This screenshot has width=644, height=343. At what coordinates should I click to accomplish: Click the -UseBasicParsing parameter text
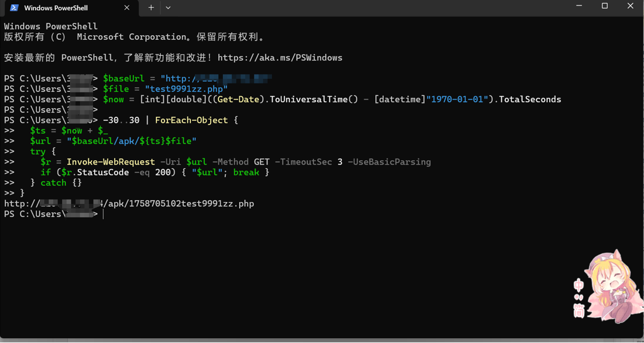[x=390, y=162]
